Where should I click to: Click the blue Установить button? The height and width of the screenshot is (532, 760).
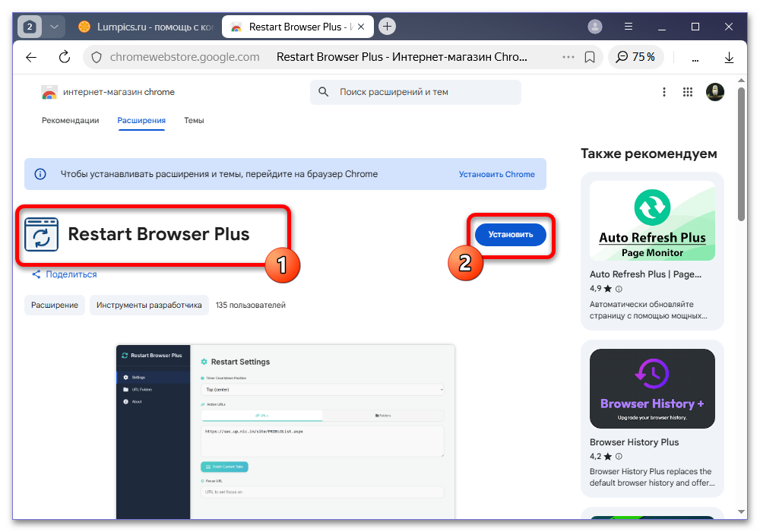click(x=511, y=235)
